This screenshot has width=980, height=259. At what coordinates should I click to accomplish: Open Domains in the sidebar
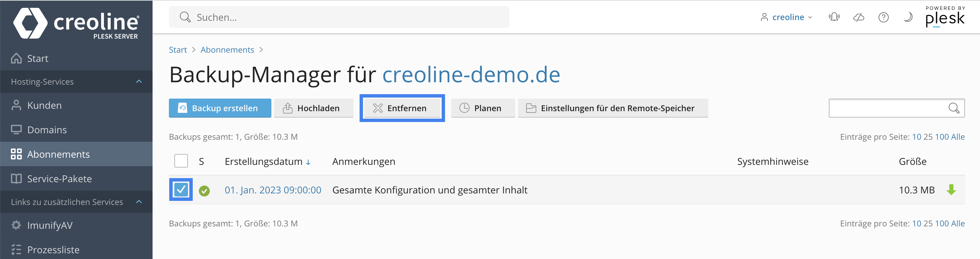coord(76,129)
